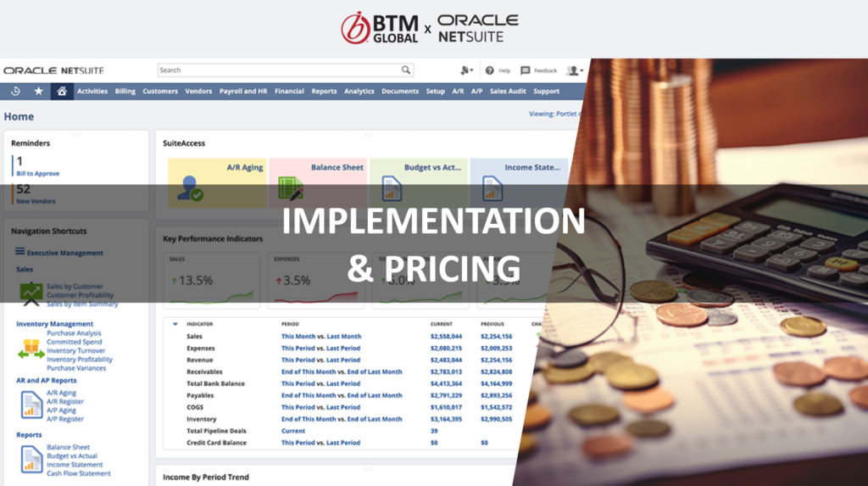
Task: Open the Income Statement shortcut link
Action: coord(75,465)
